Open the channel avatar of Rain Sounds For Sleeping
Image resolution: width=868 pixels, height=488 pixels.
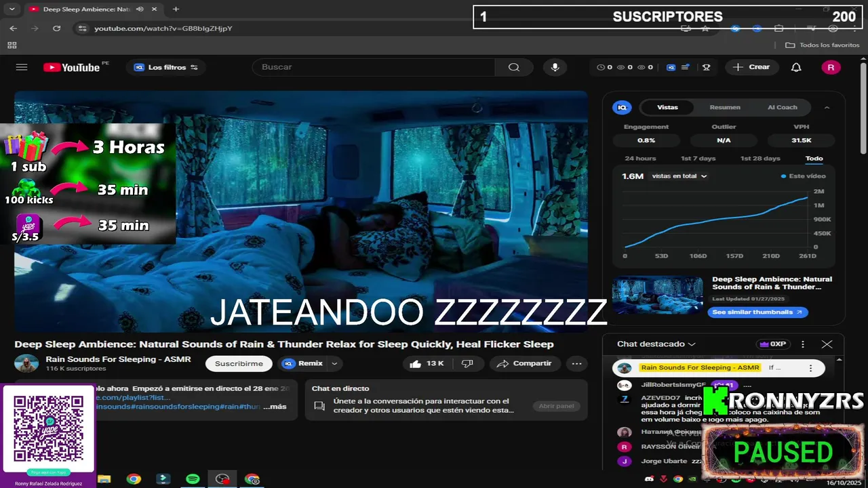point(27,363)
